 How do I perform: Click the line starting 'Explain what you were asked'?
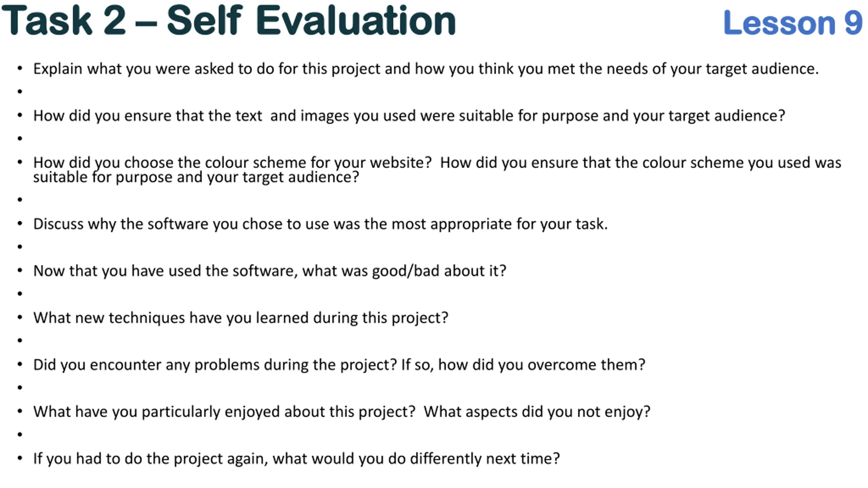(426, 69)
